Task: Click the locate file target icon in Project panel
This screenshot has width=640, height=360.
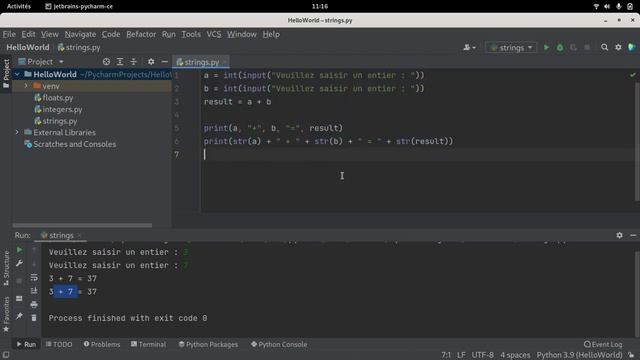Action: [106, 62]
